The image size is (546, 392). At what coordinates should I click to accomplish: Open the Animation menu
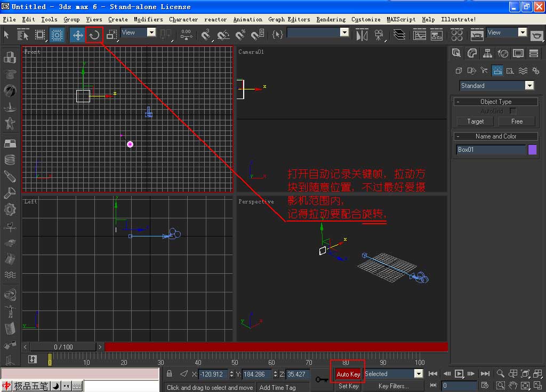tap(247, 20)
